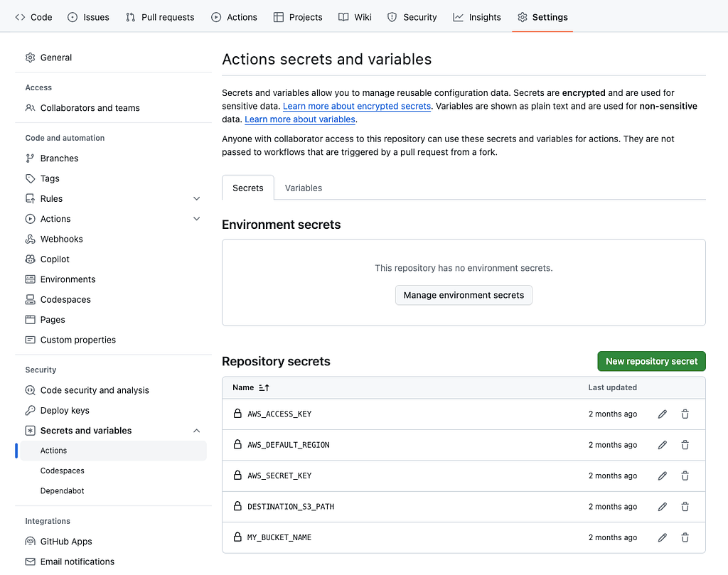Delete the DESTINATION_S3_PATH secret trash icon
This screenshot has height=575, width=728.
pos(685,507)
